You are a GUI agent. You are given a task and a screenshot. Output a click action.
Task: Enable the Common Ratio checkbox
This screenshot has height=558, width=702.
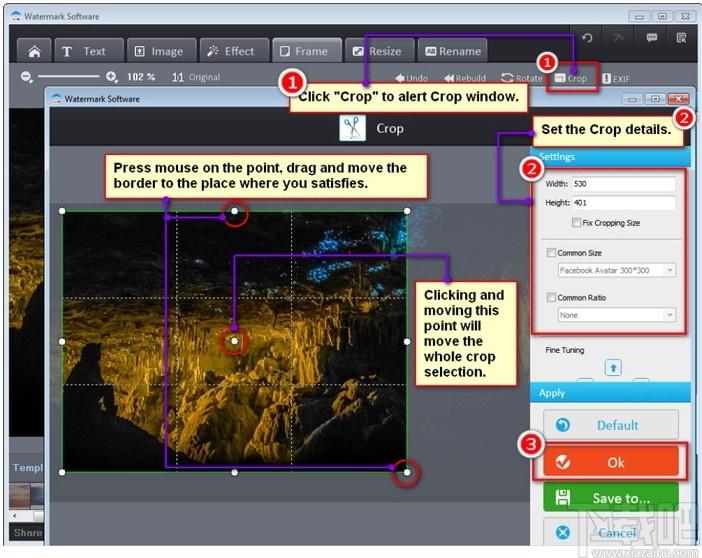tap(551, 297)
